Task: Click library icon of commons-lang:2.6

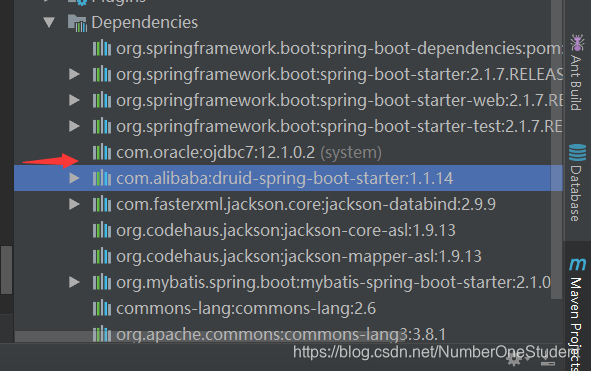Action: (102, 308)
